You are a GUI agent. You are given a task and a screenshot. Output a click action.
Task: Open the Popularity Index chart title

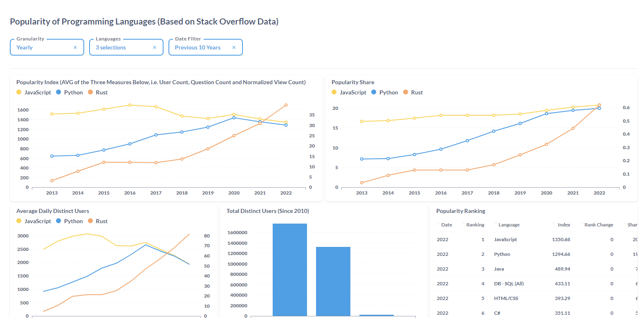[161, 82]
